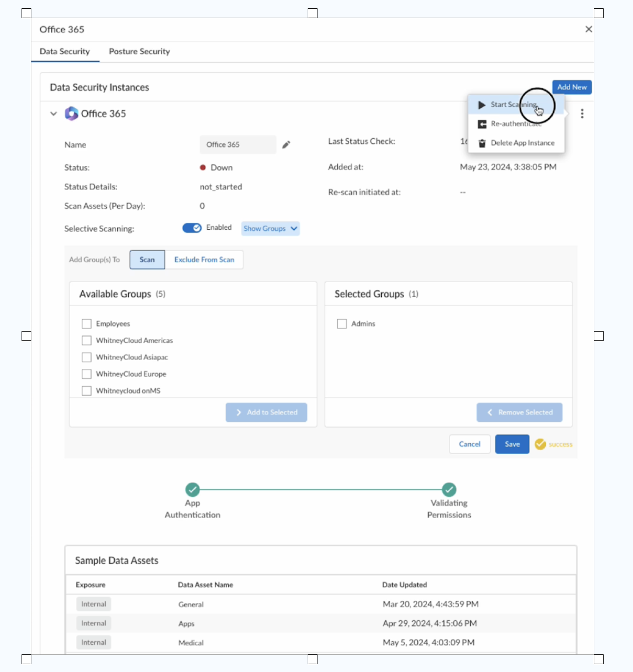Open the Show Groups dropdown
This screenshot has height=672, width=633.
pyautogui.click(x=270, y=229)
